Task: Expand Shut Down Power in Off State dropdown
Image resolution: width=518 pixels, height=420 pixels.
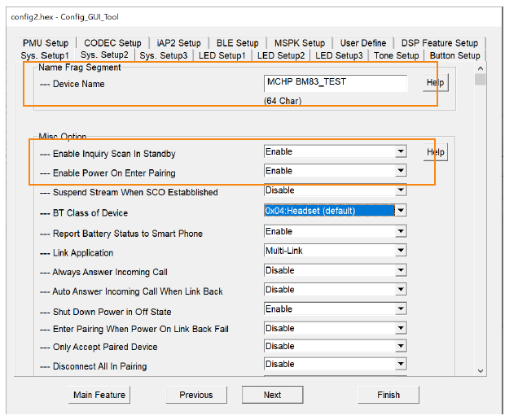Action: pos(400,310)
